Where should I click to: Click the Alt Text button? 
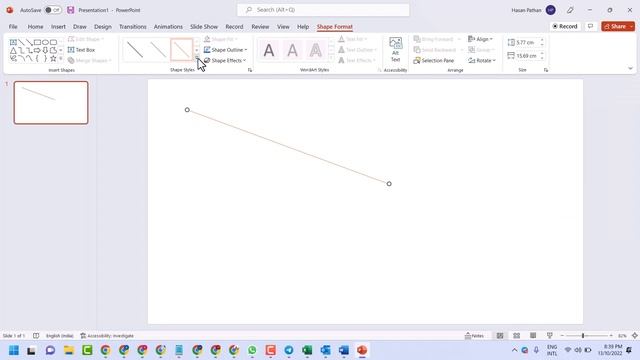pos(395,50)
